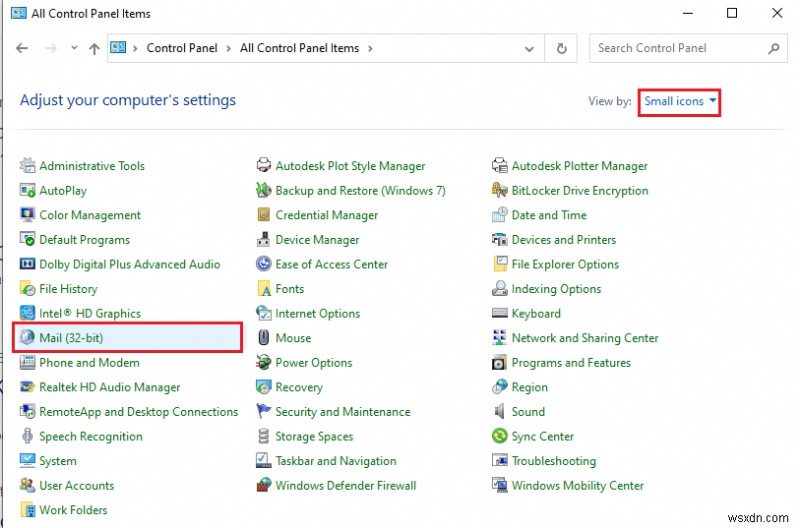
Task: Open the System link
Action: pos(58,461)
